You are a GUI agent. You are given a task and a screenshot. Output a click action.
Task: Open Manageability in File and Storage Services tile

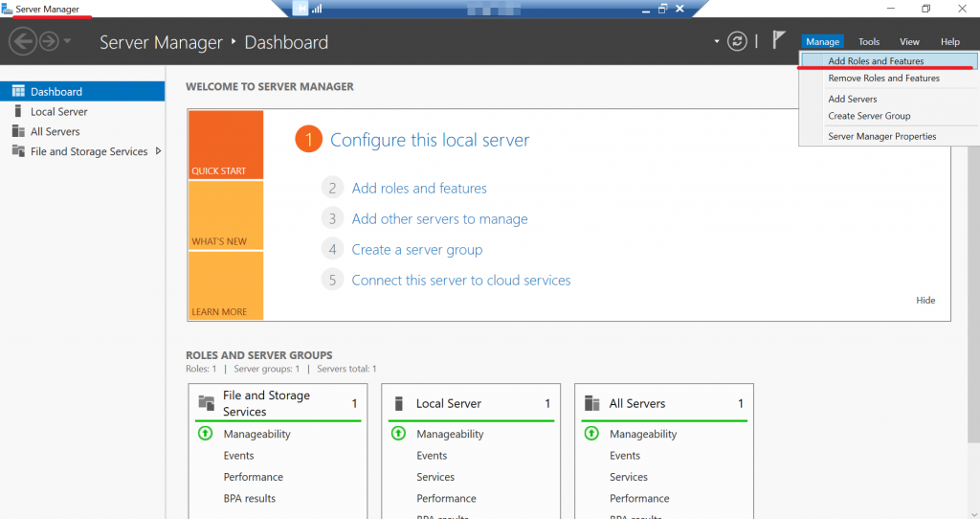[x=256, y=434]
